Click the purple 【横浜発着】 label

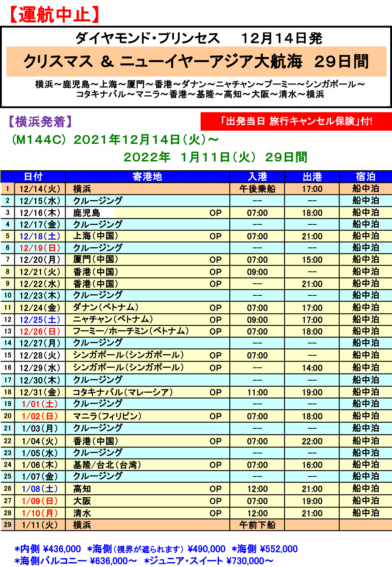(x=40, y=122)
